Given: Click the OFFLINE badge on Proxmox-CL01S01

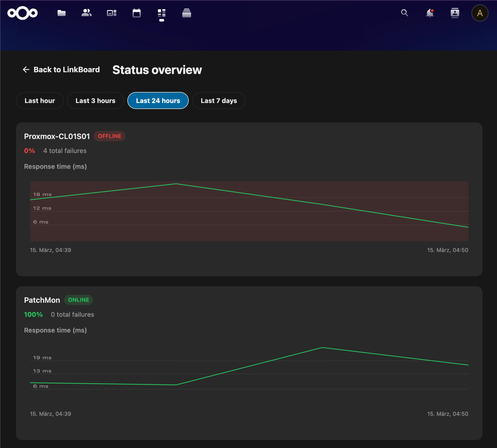Looking at the screenshot, I should point(109,136).
